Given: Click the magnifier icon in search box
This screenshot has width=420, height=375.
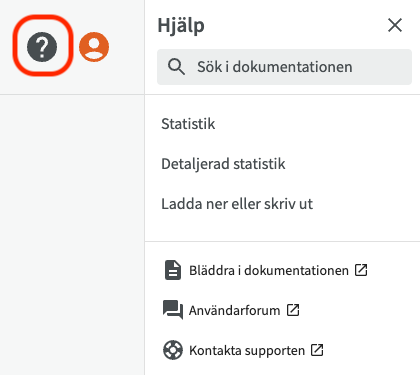Looking at the screenshot, I should click(176, 67).
